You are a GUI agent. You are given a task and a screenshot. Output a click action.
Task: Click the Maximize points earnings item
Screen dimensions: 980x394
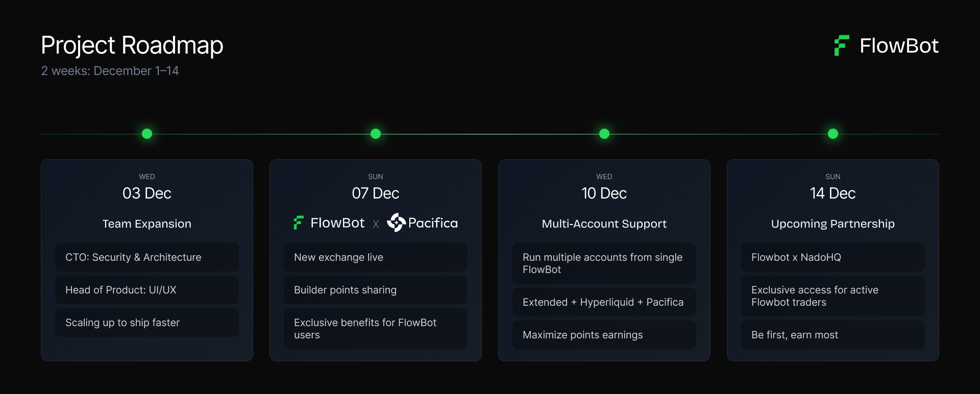[604, 335]
